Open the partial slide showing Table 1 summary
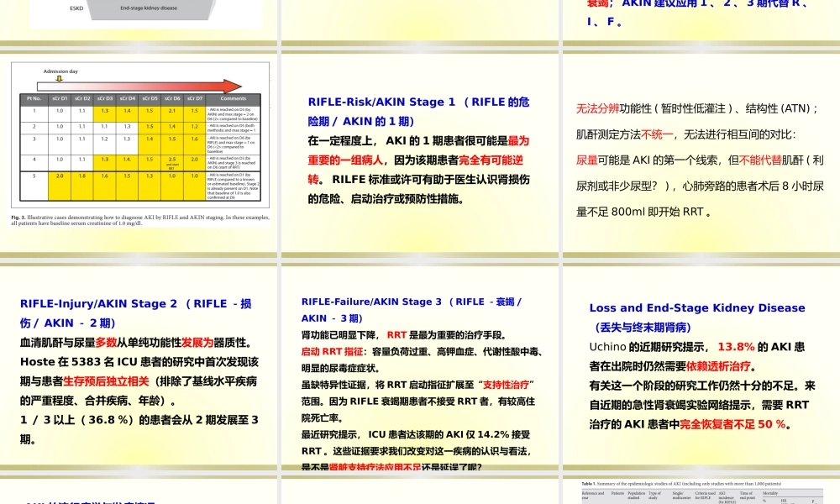The image size is (840, 504). (x=701, y=491)
